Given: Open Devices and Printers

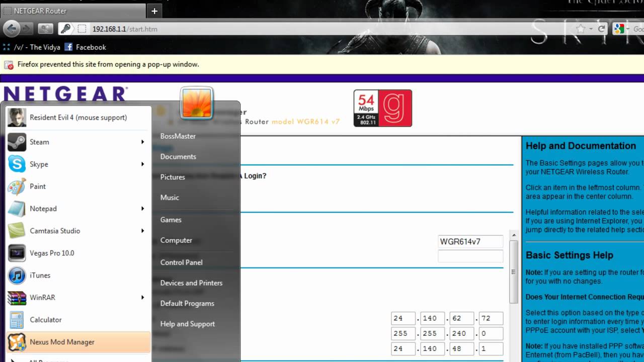Looking at the screenshot, I should pyautogui.click(x=191, y=283).
